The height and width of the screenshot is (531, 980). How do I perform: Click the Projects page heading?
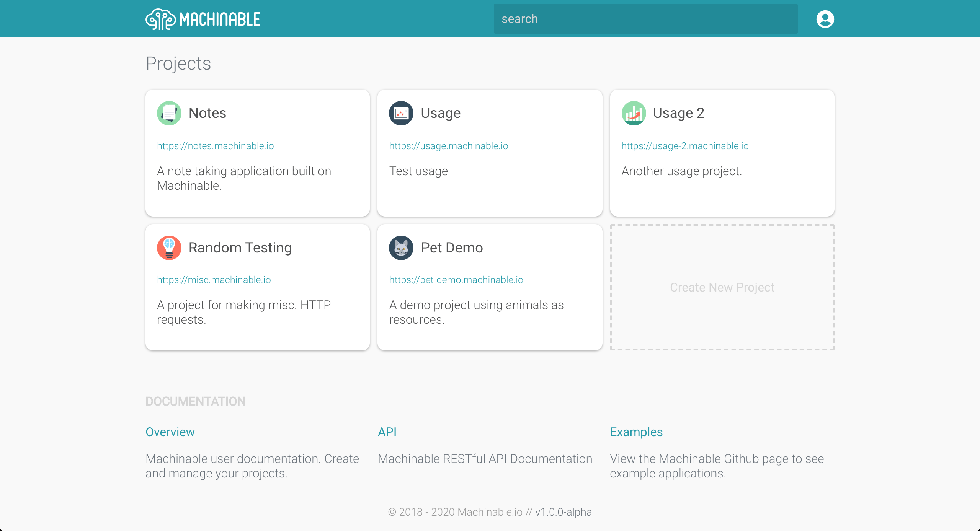pos(178,64)
